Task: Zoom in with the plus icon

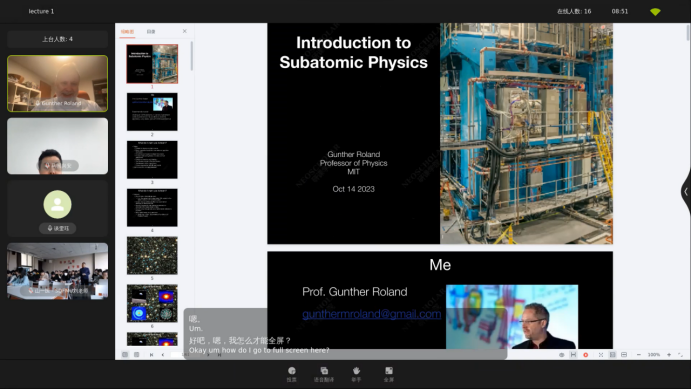Action: (669, 355)
